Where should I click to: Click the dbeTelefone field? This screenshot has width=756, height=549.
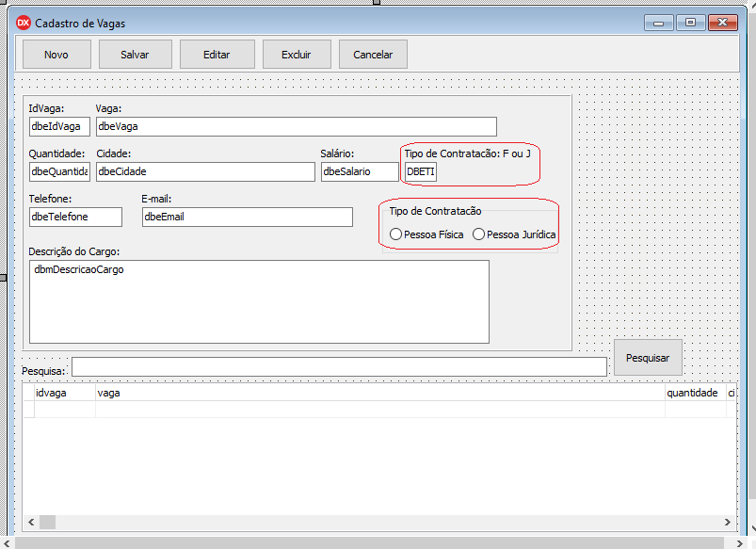(x=75, y=217)
